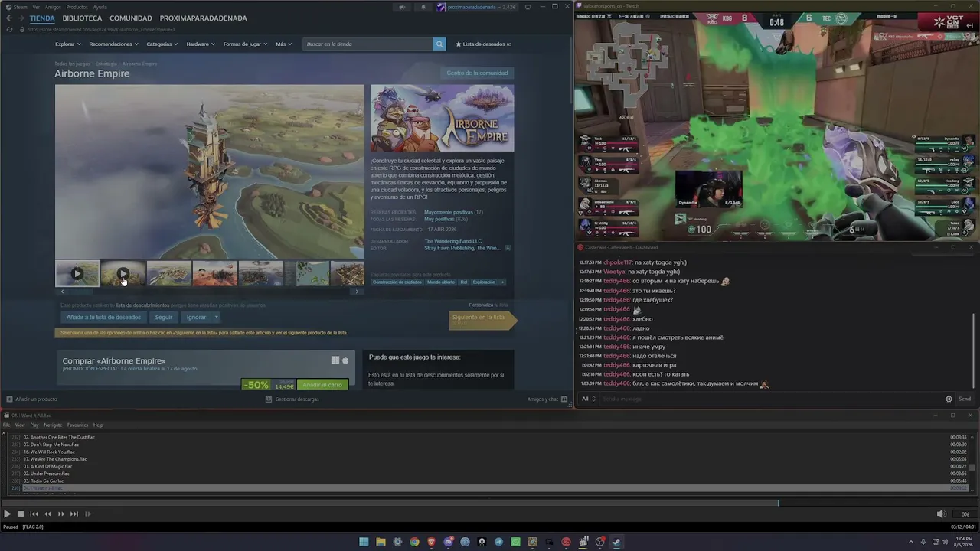Click the Buscar en la tienda search field
Screen dimensions: 980x551
[x=368, y=44]
